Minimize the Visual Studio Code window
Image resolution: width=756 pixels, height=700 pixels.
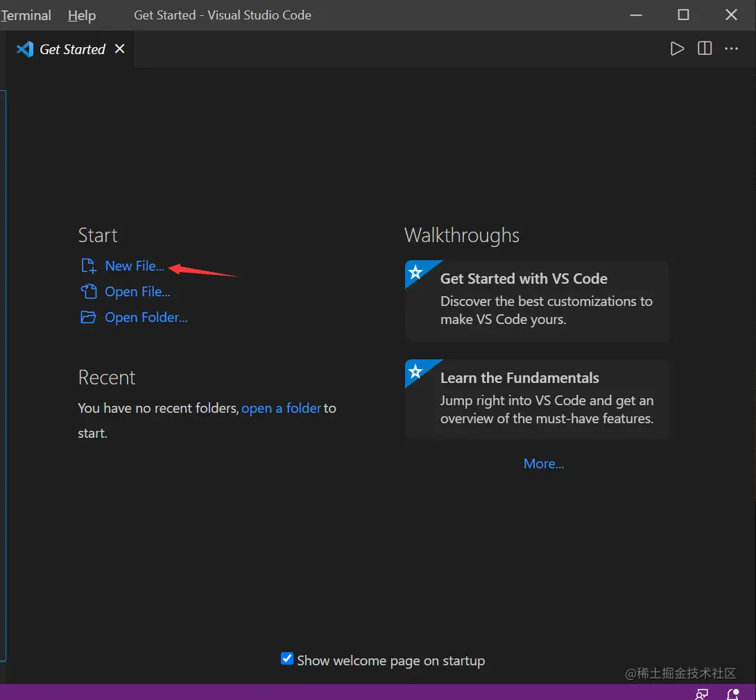(x=636, y=15)
